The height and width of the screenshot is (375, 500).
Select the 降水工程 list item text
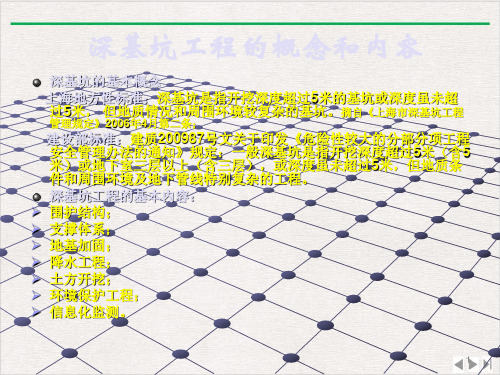coord(81,263)
